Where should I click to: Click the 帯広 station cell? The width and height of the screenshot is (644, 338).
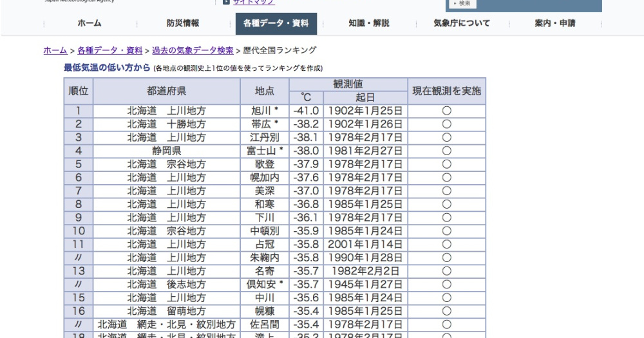265,124
